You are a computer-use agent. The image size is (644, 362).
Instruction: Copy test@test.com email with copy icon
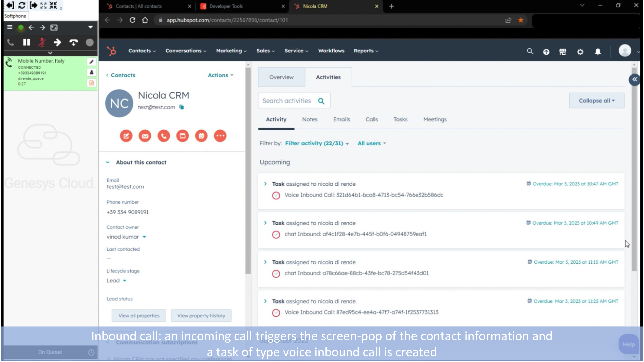[x=182, y=107]
